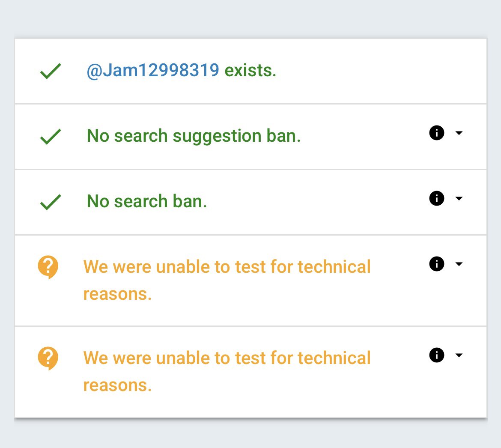Viewport: 501px width, 448px height.
Task: Click the "No search suggestion ban." text
Action: tap(194, 136)
